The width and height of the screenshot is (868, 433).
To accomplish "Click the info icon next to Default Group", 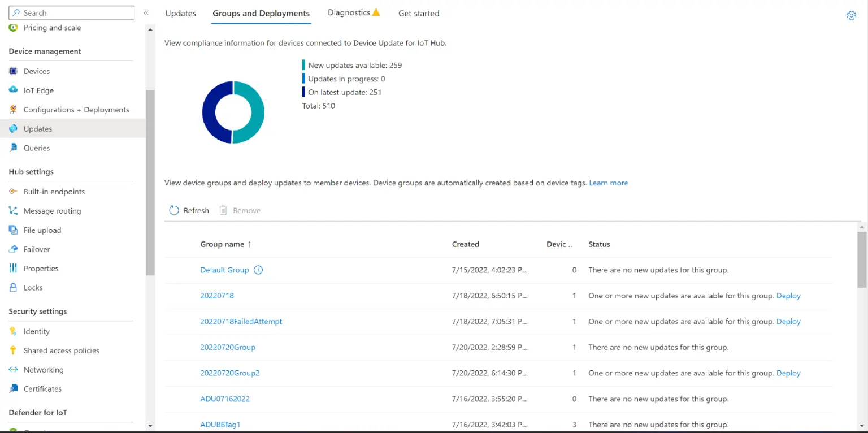I will tap(258, 270).
